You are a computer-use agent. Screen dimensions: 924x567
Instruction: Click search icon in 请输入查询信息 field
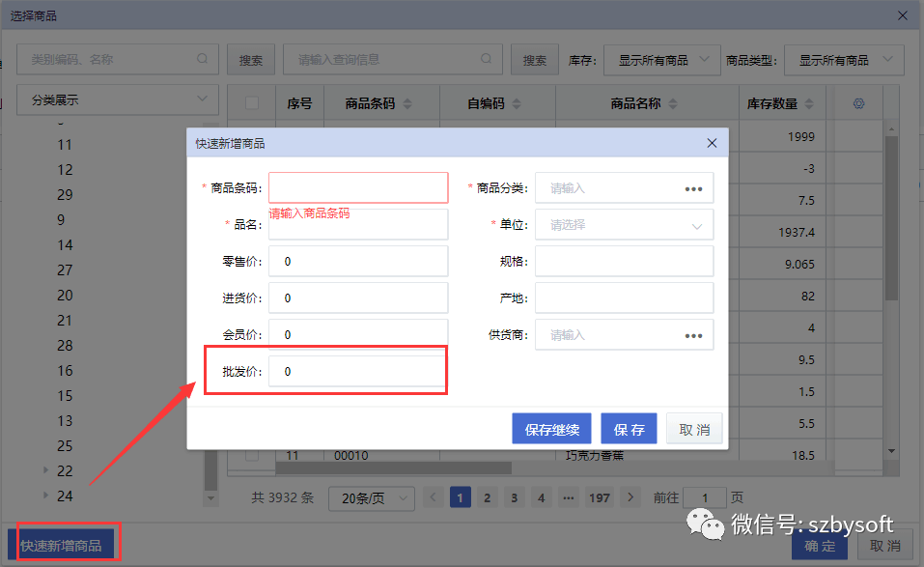click(487, 59)
